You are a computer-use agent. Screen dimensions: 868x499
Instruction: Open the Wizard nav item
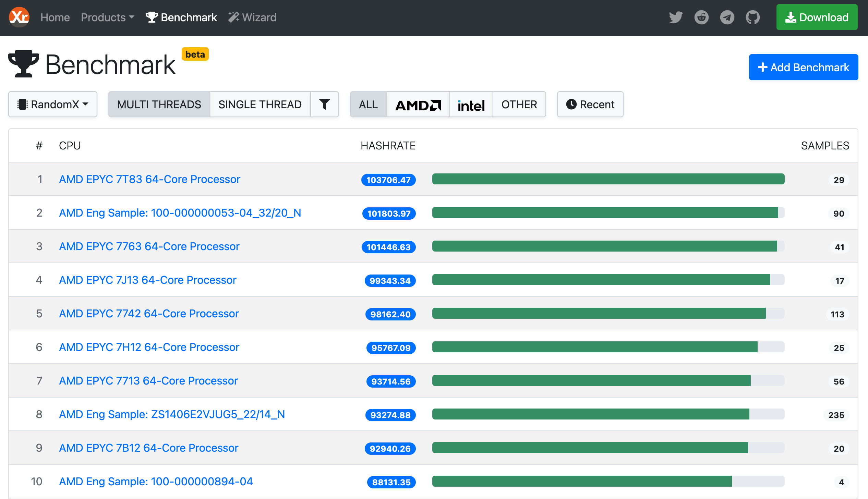[x=252, y=17]
